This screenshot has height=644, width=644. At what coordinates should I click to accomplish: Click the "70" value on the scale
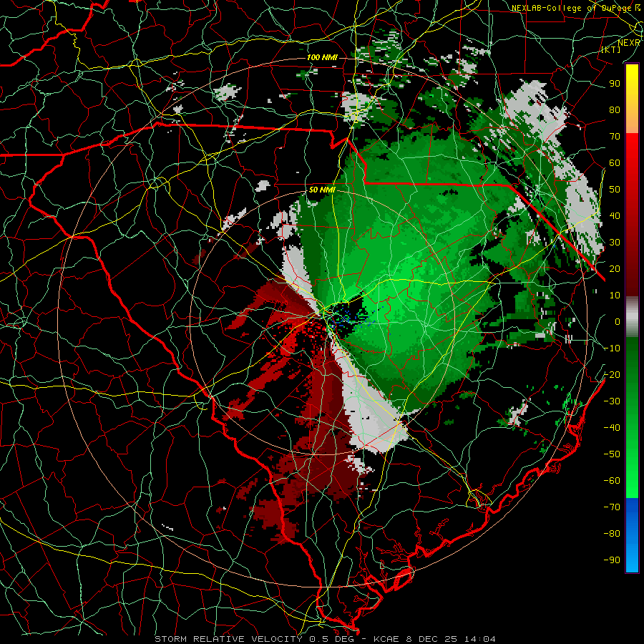615,137
